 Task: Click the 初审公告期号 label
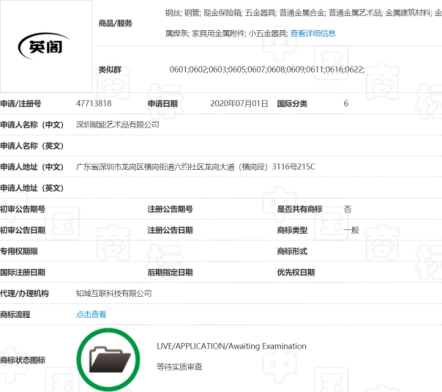pyautogui.click(x=23, y=209)
